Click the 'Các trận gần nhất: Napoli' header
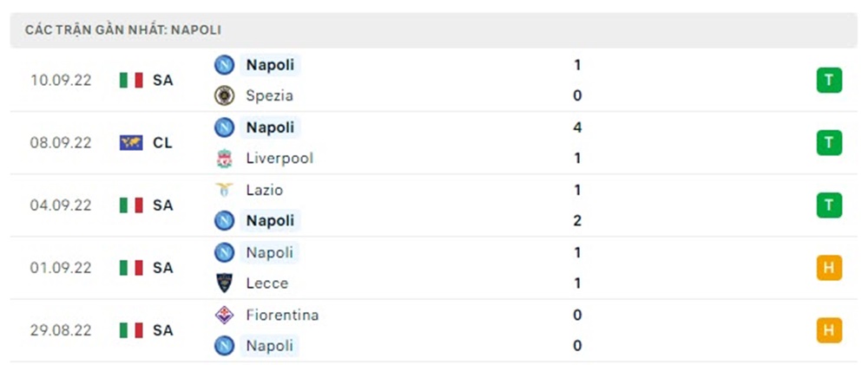 point(123,29)
